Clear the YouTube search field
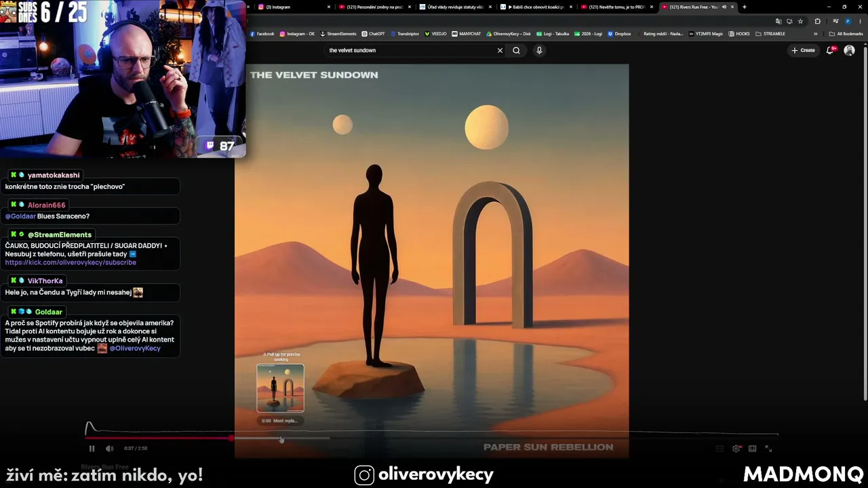The width and height of the screenshot is (868, 488). tap(500, 50)
